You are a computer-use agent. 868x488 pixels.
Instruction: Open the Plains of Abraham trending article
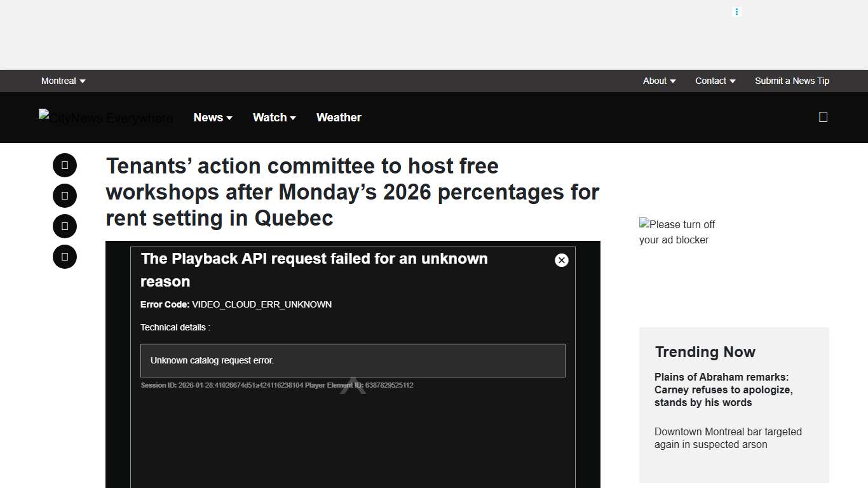tap(724, 390)
